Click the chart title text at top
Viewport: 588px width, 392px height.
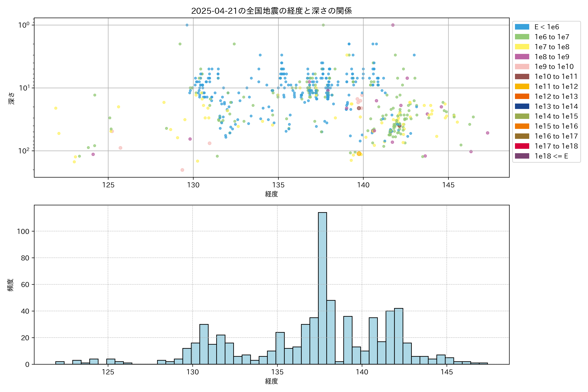tap(271, 11)
